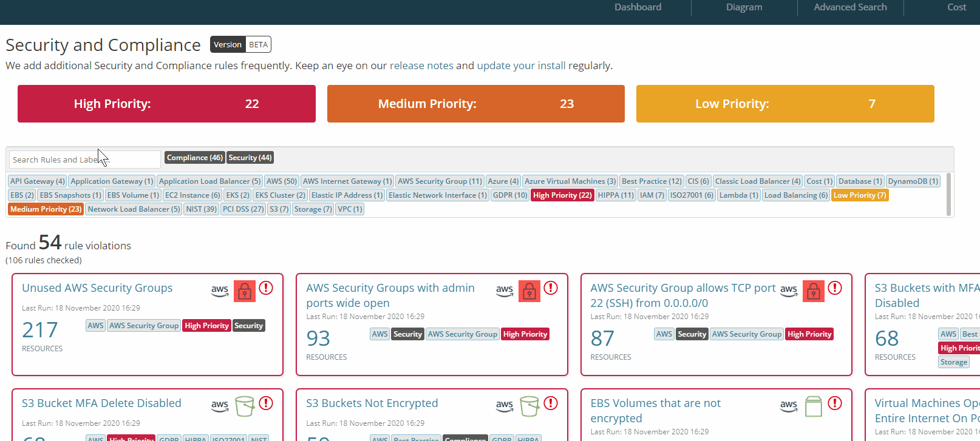Click the green bucket icon on S3 Buckets Not Encrypted card

pos(529,406)
